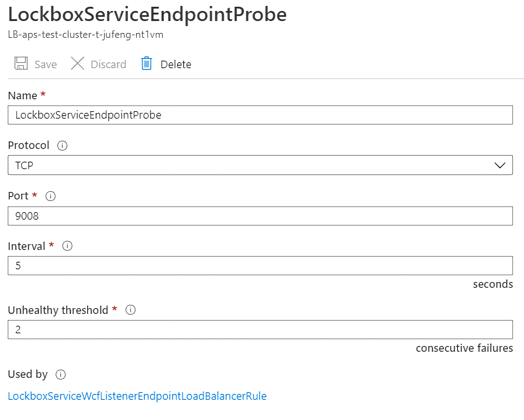The width and height of the screenshot is (524, 420).
Task: Expand the Protocol dropdown chevron
Action: [500, 165]
